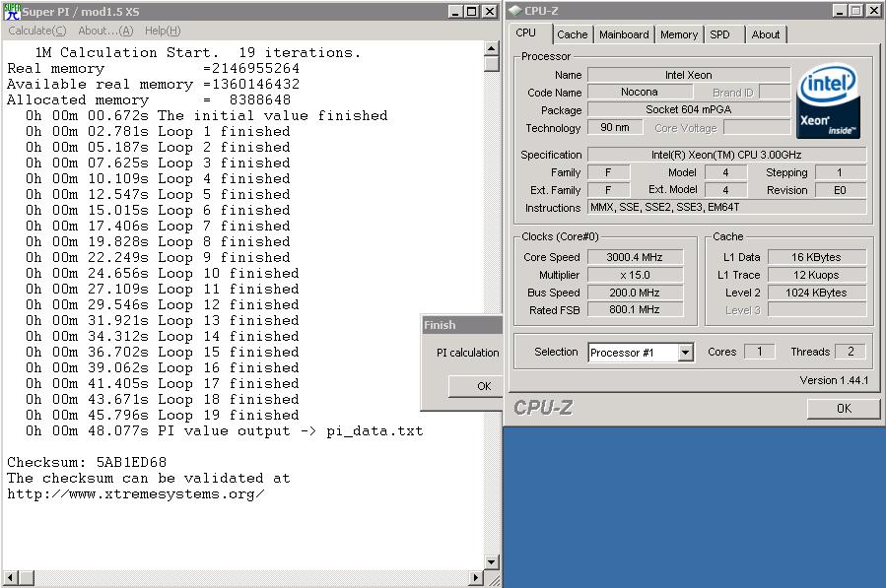Image resolution: width=886 pixels, height=588 pixels.
Task: Click the Version 1.44.1 label in CPU-Z
Action: tap(834, 381)
